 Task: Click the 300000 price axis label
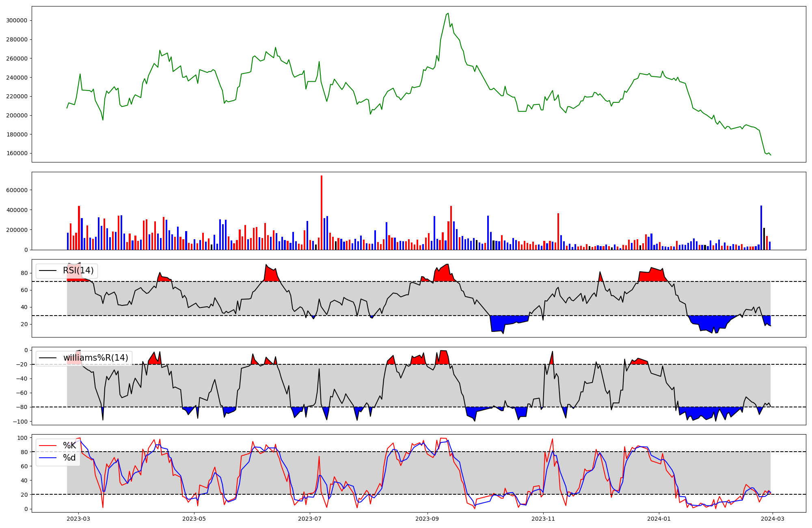tap(17, 21)
